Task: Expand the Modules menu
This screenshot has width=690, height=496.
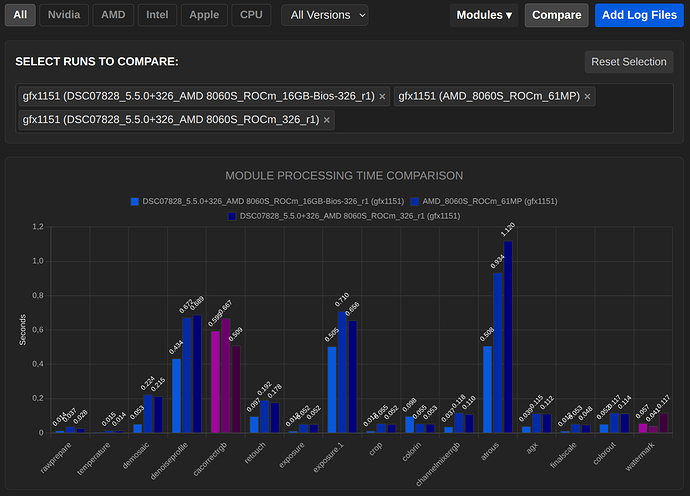Action: (484, 15)
